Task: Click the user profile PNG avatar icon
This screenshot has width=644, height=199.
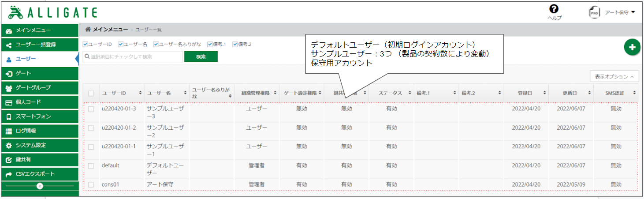Action: click(594, 13)
